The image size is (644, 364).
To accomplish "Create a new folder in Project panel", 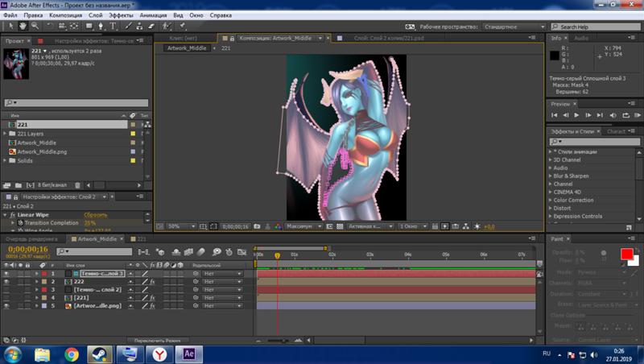I will point(18,185).
